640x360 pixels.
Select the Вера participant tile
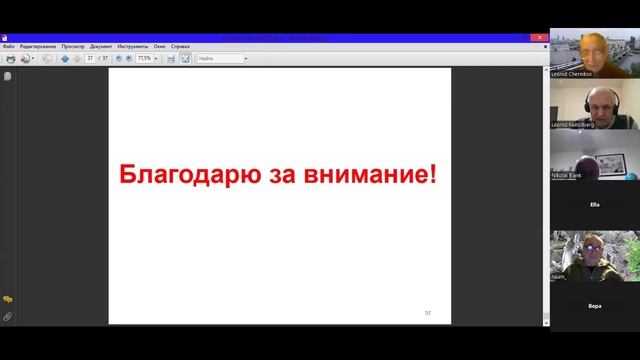tap(595, 306)
